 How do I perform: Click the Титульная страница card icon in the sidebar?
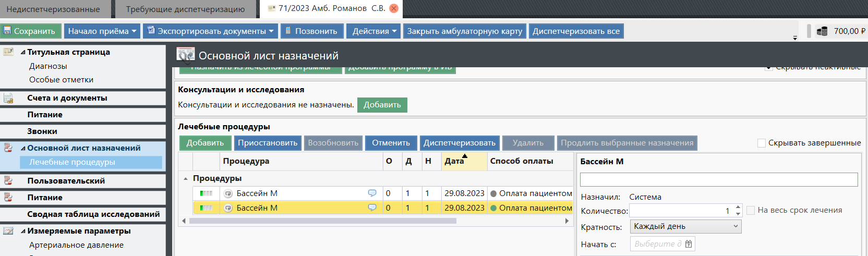(8, 52)
